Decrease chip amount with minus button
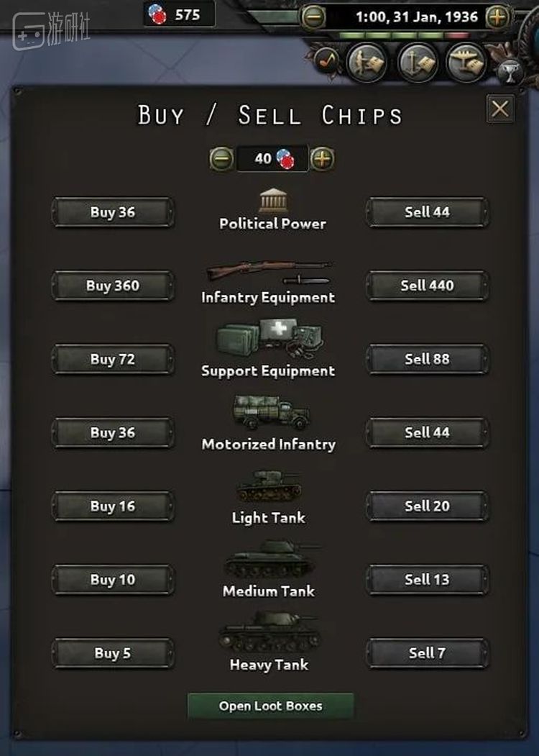The height and width of the screenshot is (756, 539). click(221, 158)
